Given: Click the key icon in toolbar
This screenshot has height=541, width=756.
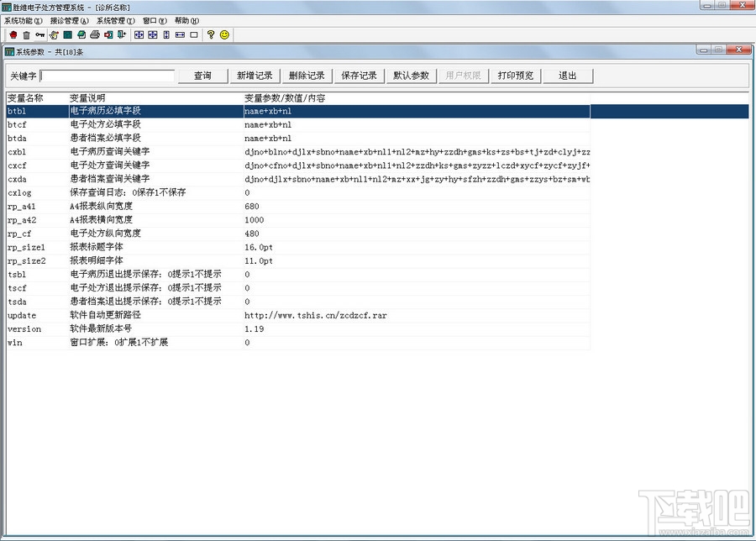Looking at the screenshot, I should pyautogui.click(x=40, y=34).
